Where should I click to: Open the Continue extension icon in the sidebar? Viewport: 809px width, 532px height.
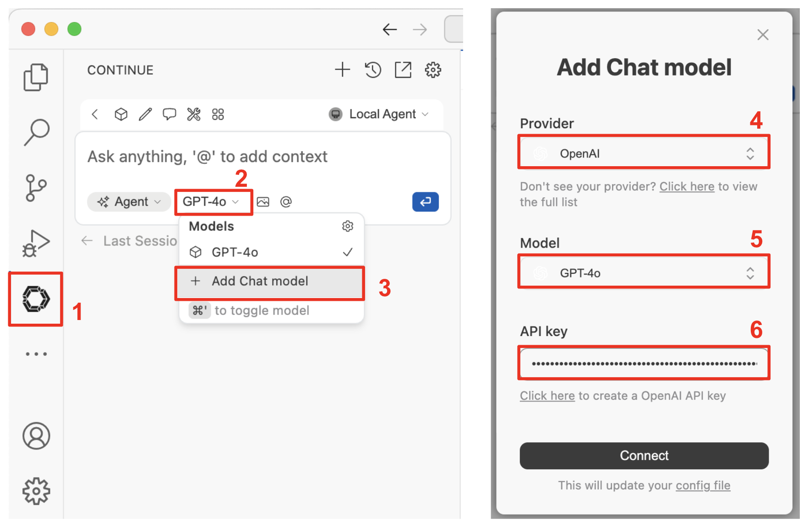[x=36, y=299]
